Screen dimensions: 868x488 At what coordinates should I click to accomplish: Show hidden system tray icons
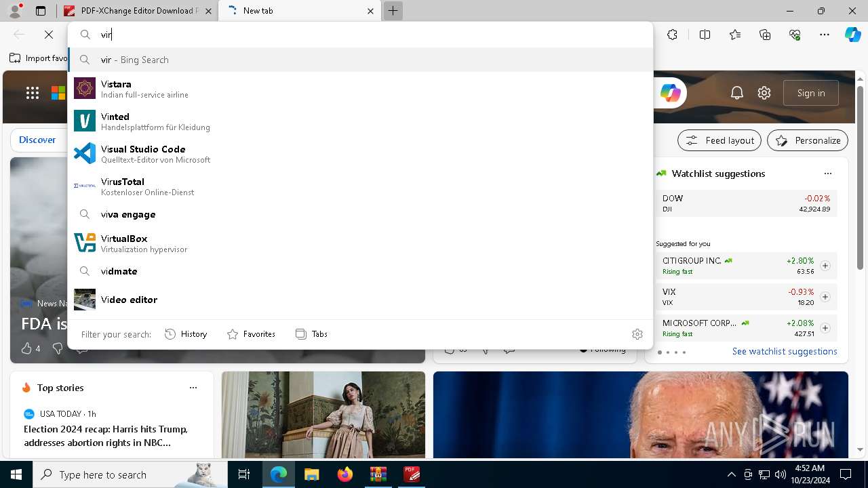point(731,474)
